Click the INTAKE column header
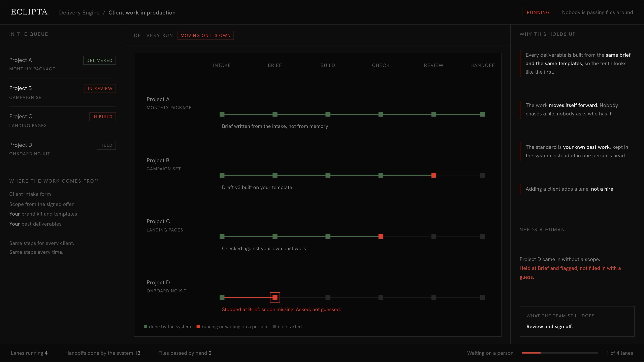 coord(222,65)
